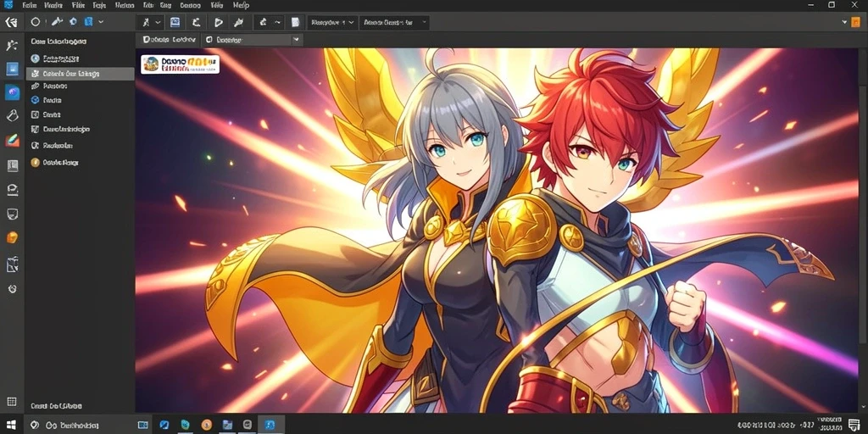Select the blue cube icon row in panel
Image resolution: width=868 pixels, height=434 pixels.
tap(80, 100)
